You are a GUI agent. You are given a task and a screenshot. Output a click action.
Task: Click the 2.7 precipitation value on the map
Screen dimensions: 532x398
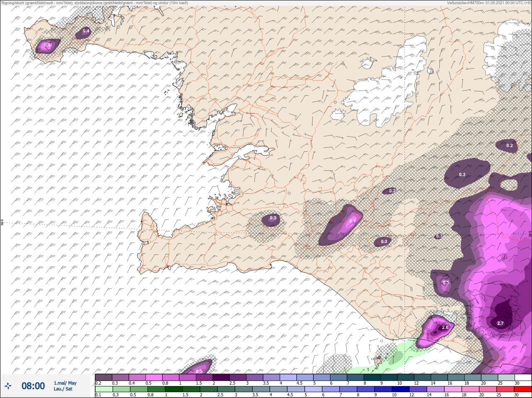pos(500,323)
